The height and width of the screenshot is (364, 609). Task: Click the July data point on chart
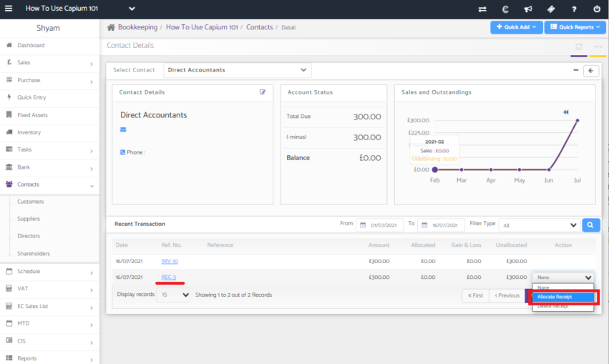coord(578,121)
